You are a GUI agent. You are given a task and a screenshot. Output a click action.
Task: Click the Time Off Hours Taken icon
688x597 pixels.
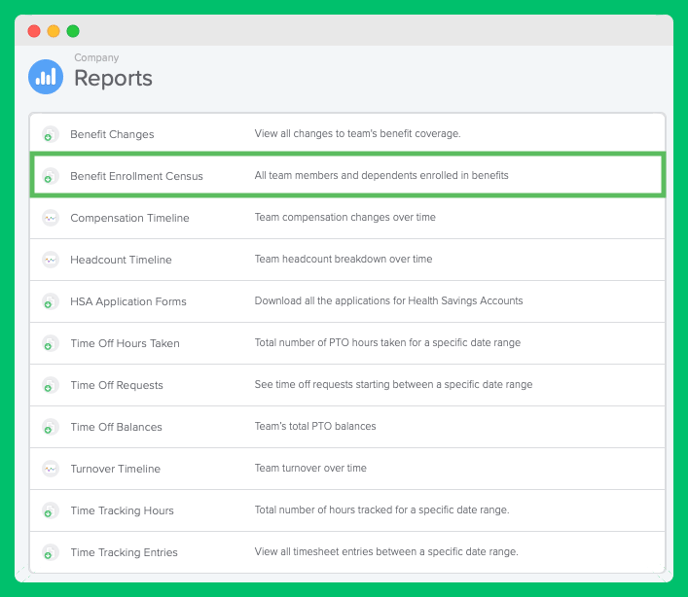pos(50,343)
